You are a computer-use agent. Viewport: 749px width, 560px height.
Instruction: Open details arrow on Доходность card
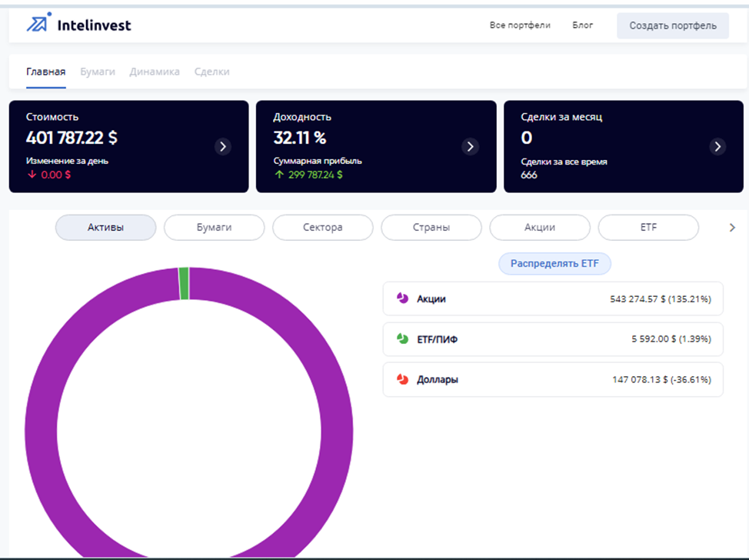471,146
